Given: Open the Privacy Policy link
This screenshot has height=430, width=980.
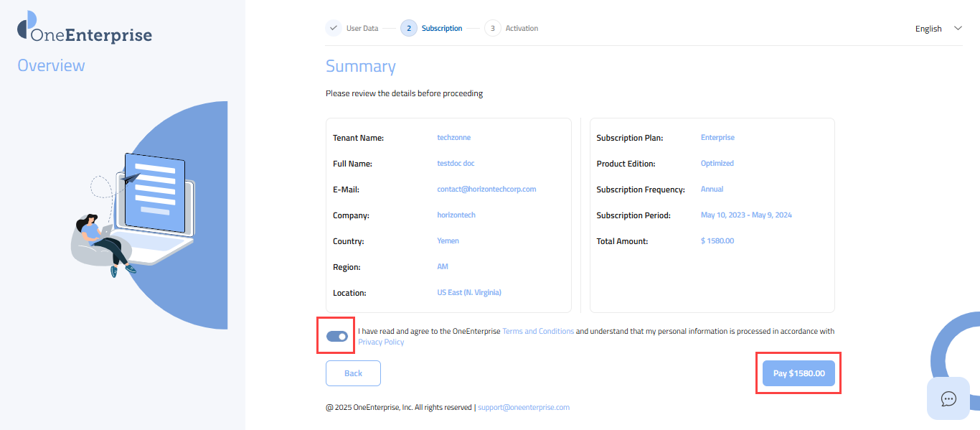Looking at the screenshot, I should tap(381, 342).
